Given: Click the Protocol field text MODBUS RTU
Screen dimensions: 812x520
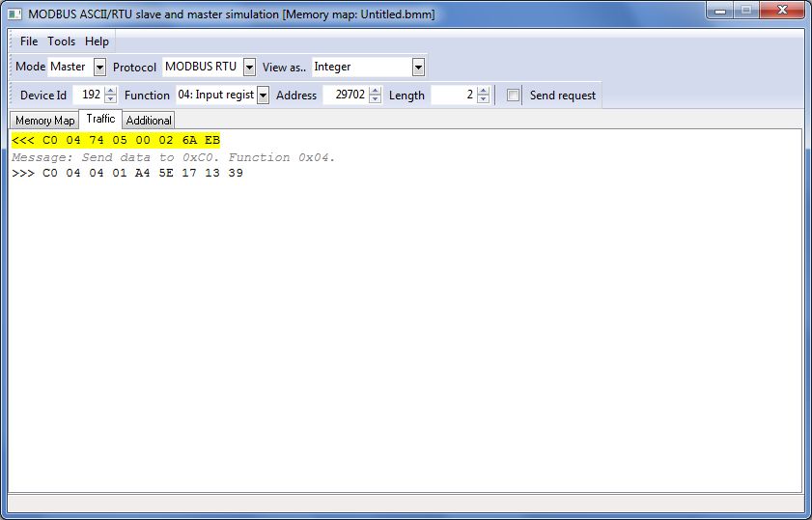Looking at the screenshot, I should (201, 67).
